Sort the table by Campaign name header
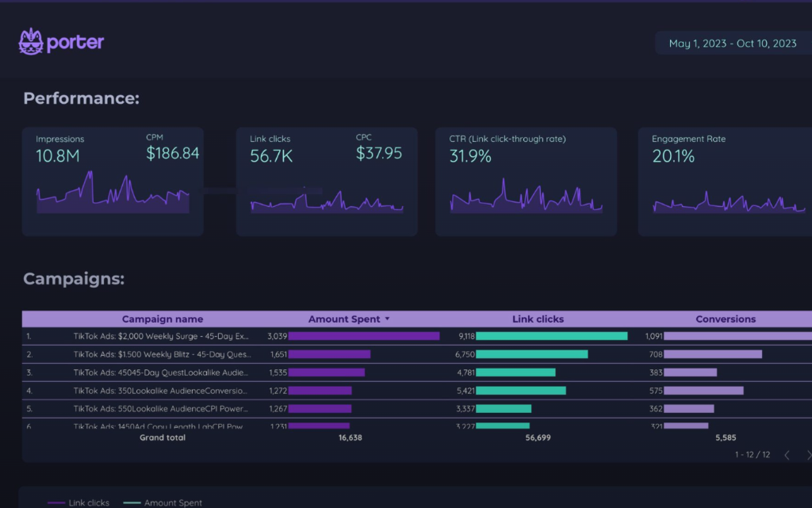The height and width of the screenshot is (508, 812). (x=162, y=319)
